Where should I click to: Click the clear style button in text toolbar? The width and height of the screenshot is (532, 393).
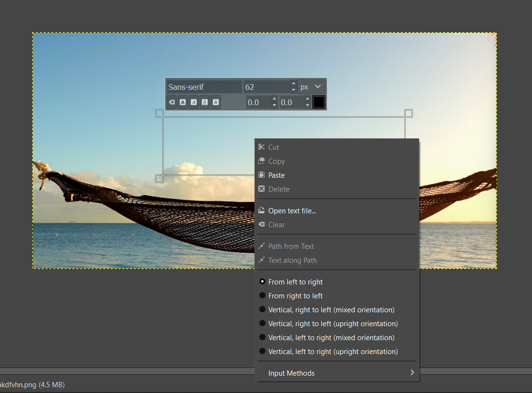(171, 102)
